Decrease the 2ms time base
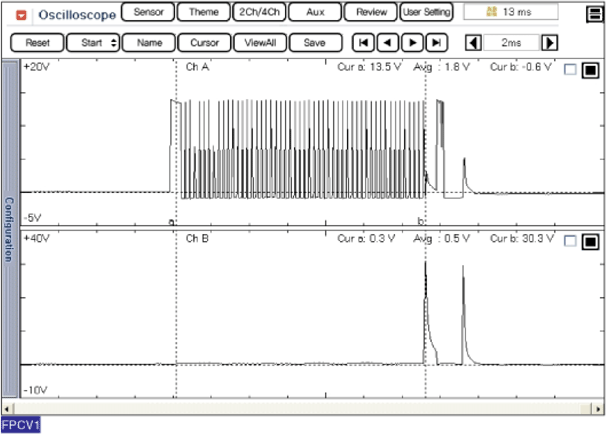Screen dimensions: 606x434 474,43
